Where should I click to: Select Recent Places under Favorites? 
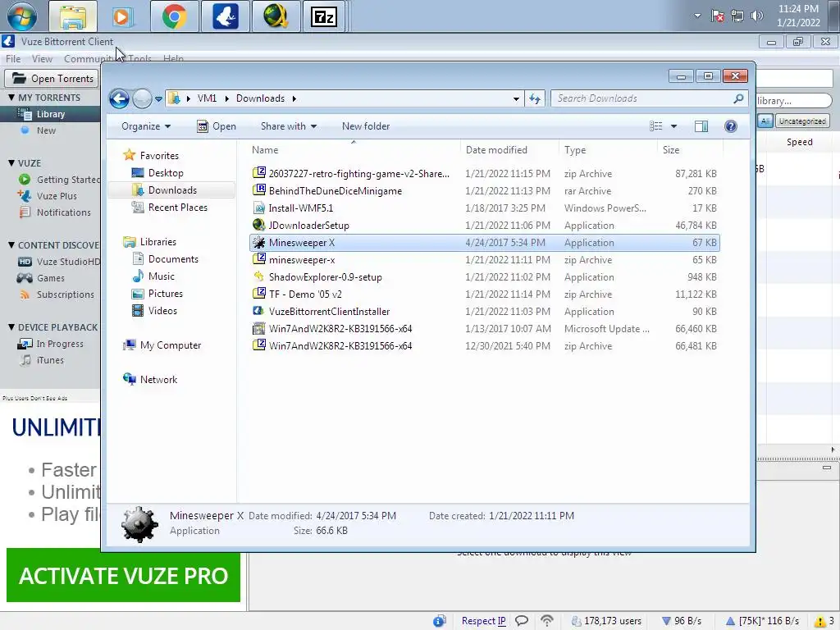pyautogui.click(x=177, y=208)
